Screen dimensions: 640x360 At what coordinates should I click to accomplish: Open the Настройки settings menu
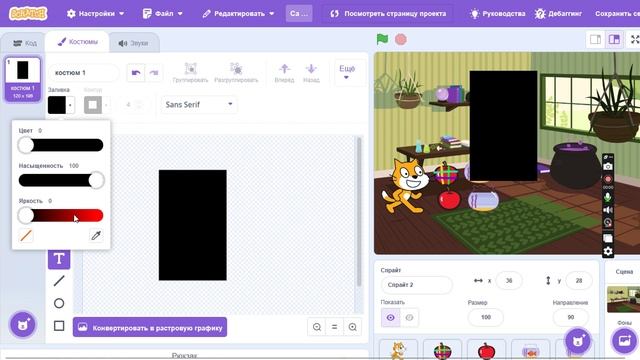(x=95, y=13)
